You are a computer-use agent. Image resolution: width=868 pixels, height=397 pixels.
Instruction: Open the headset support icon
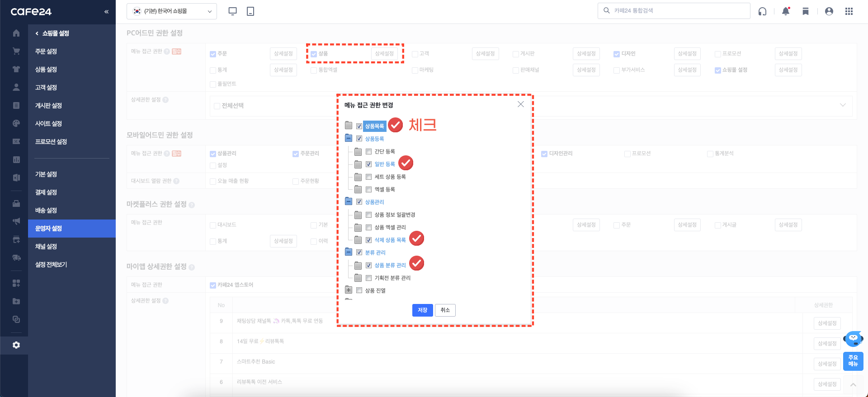[x=762, y=11]
